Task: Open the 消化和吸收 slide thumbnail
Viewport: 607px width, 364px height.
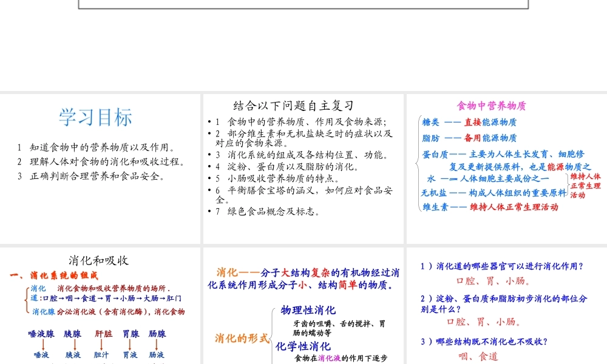Action: 100,306
